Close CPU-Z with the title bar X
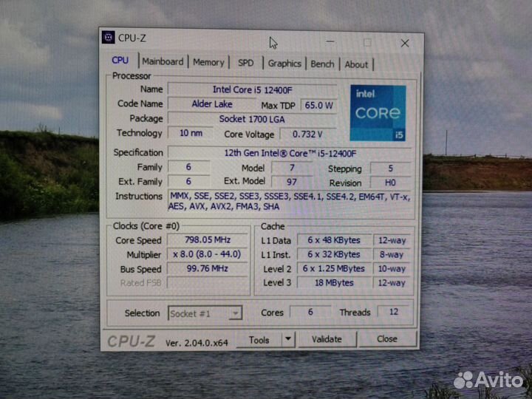532x399 pixels. pos(404,43)
